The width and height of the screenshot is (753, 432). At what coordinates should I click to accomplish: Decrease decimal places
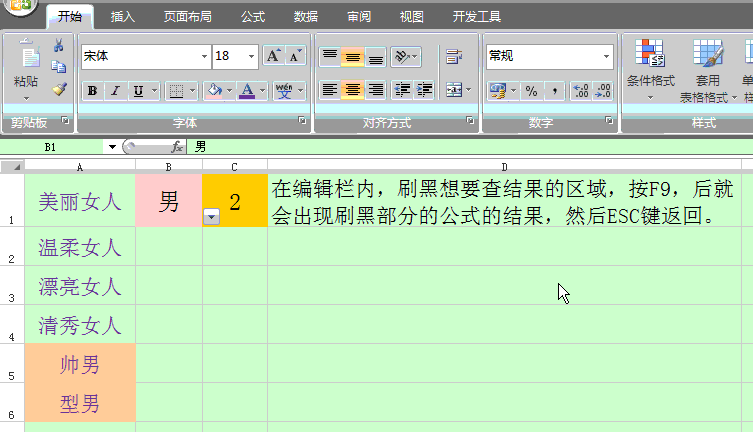603,91
